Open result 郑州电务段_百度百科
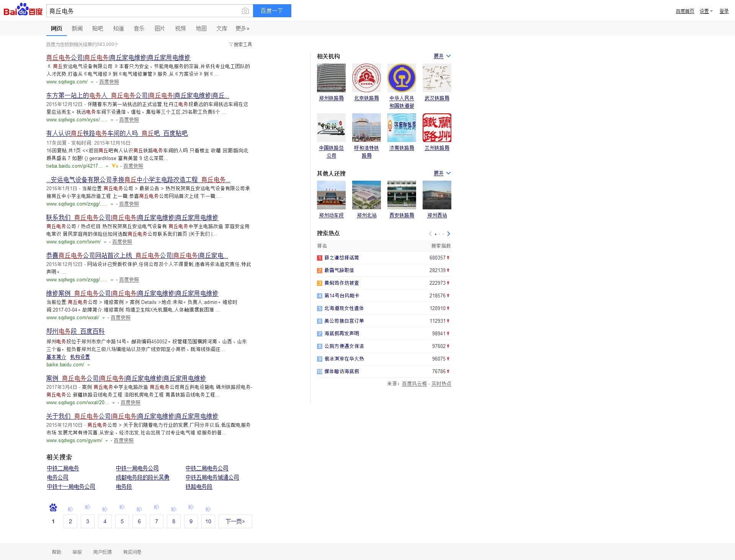 click(x=75, y=331)
